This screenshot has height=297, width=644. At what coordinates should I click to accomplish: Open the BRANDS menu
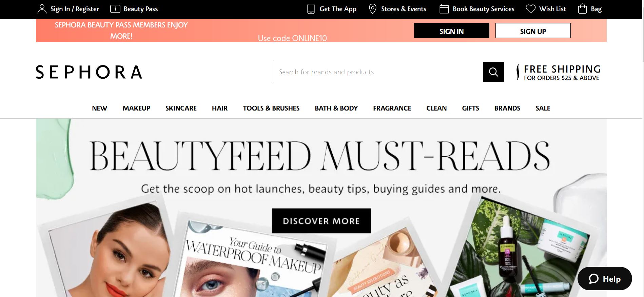[x=507, y=108]
